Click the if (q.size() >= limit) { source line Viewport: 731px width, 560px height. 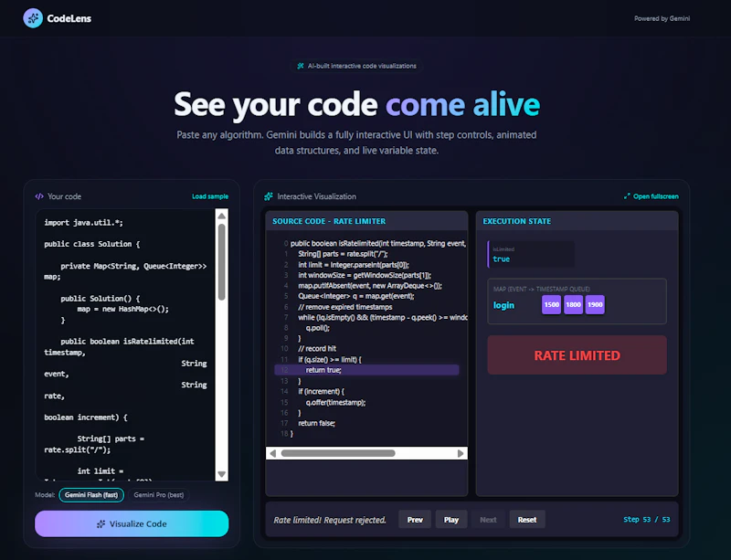(330, 360)
